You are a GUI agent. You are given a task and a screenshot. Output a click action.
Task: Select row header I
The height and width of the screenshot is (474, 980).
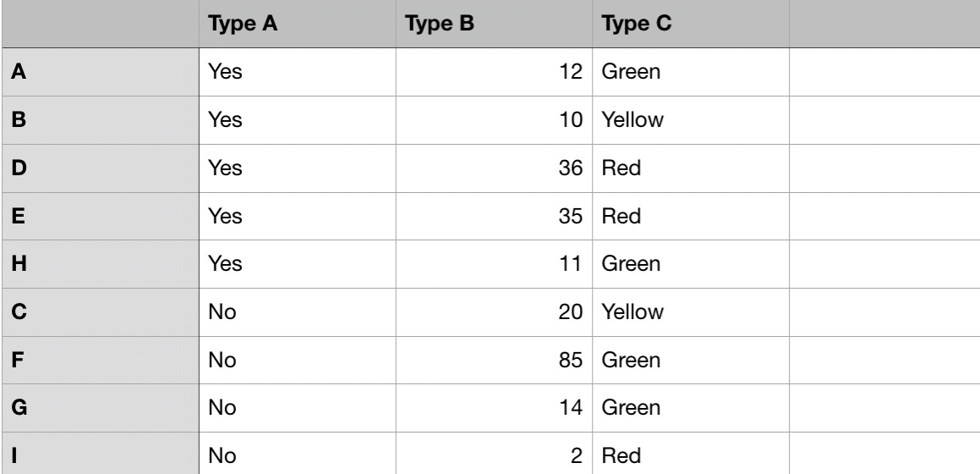(98, 457)
